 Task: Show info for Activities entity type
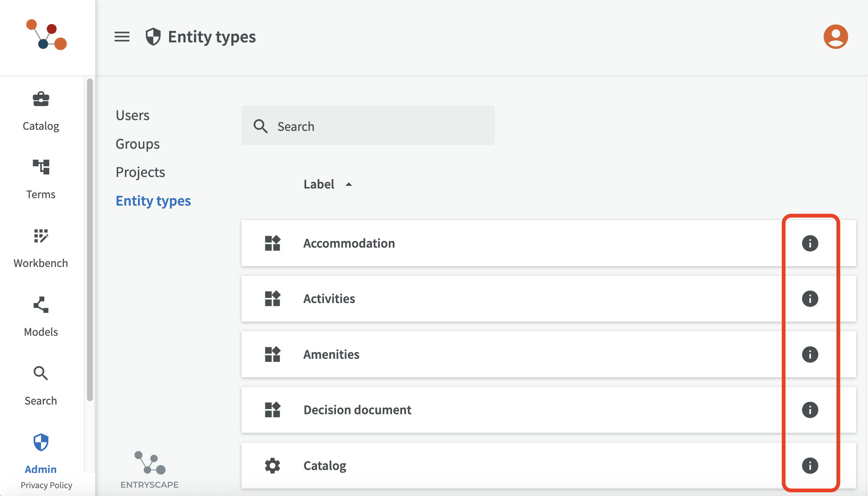(810, 299)
